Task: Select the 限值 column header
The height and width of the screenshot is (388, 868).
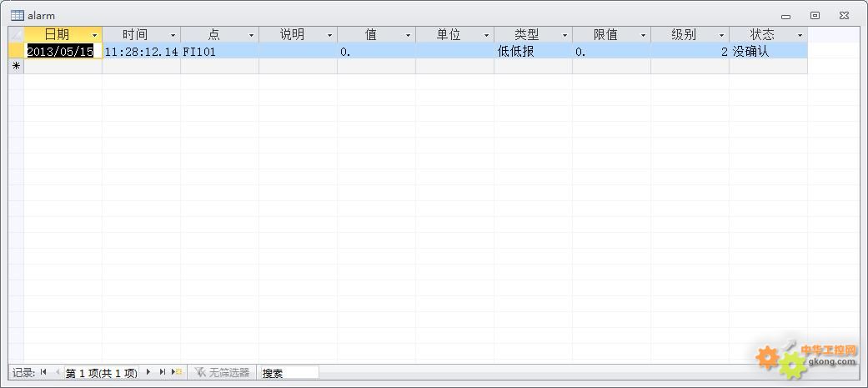Action: pyautogui.click(x=605, y=35)
